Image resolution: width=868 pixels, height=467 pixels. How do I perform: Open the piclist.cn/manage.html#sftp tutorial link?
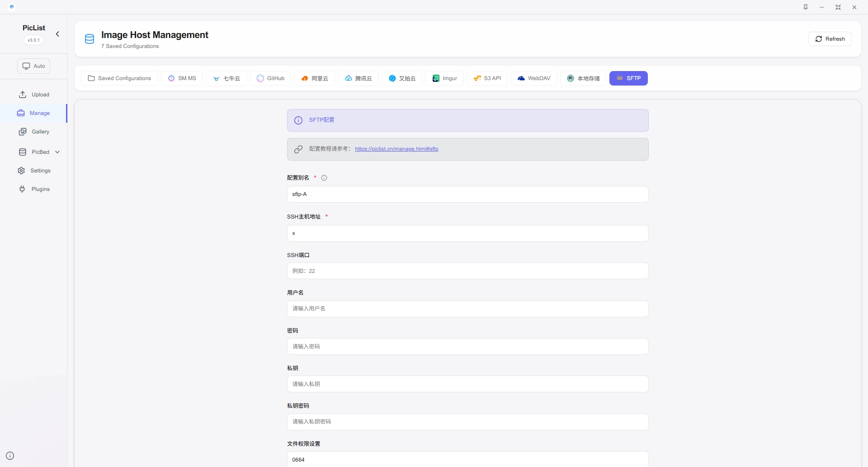396,149
